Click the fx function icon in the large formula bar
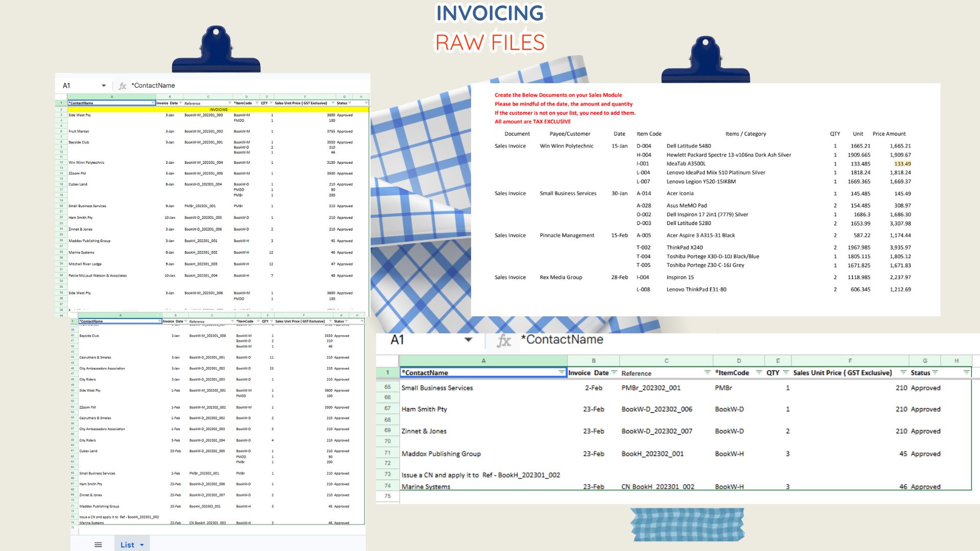This screenshot has height=551, width=980. 504,340
